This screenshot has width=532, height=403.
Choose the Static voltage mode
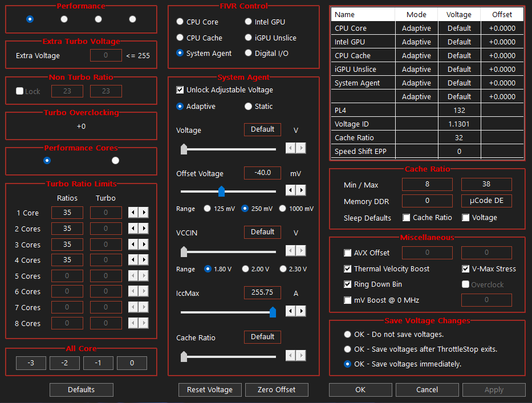pos(249,106)
